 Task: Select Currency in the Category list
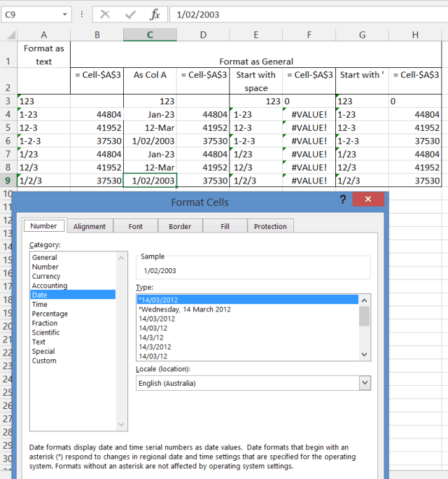(46, 277)
